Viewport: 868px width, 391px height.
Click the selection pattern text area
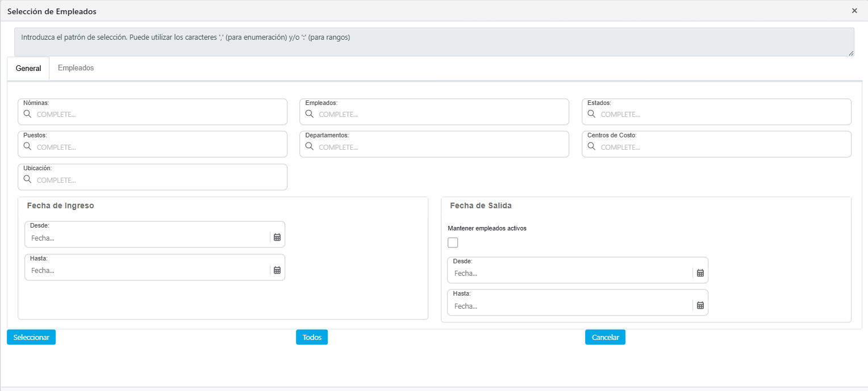[434, 43]
